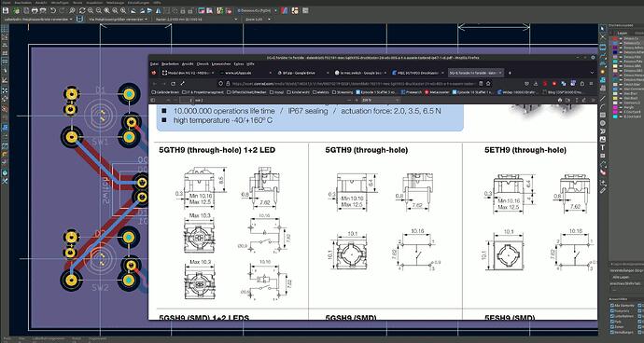This screenshot has height=343, width=644.
Task: Open the KiCad Ansicht menu
Action: pos(41,3)
